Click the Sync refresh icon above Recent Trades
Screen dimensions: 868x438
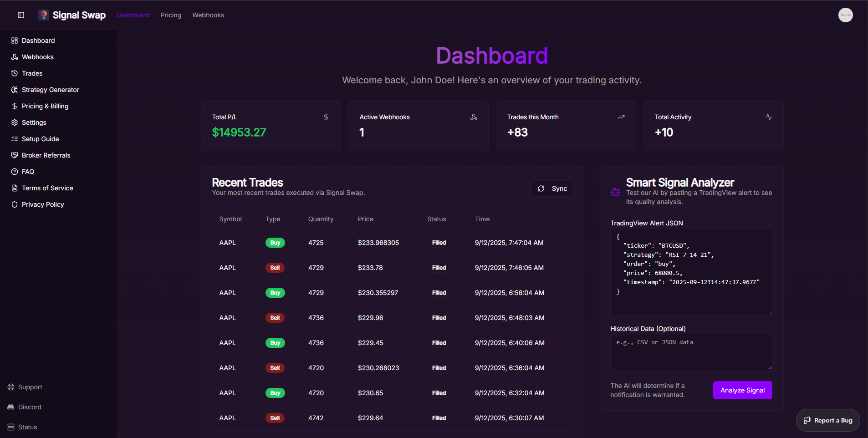coord(541,188)
